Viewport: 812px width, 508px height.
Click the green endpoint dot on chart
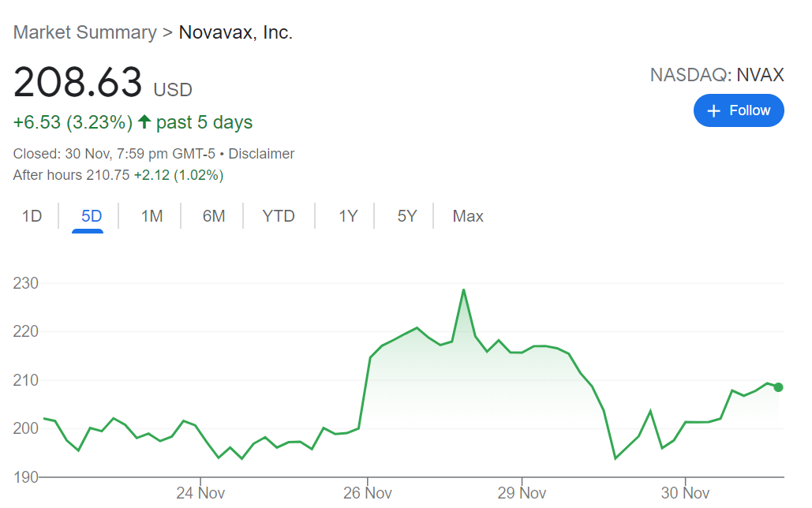pos(779,387)
